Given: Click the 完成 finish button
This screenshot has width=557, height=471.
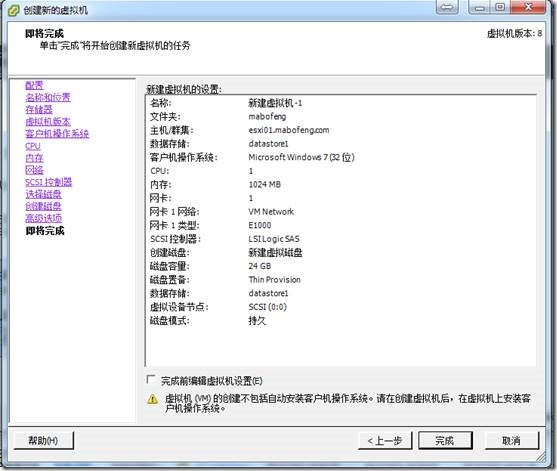Looking at the screenshot, I should [445, 440].
